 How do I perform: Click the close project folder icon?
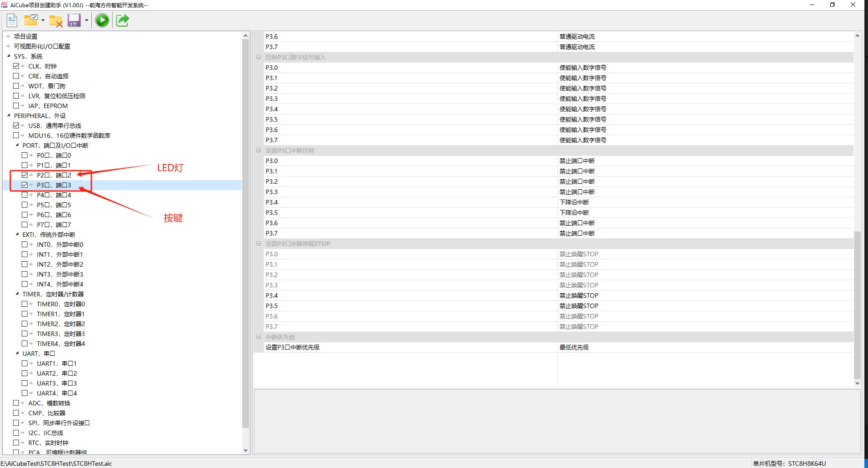[56, 21]
